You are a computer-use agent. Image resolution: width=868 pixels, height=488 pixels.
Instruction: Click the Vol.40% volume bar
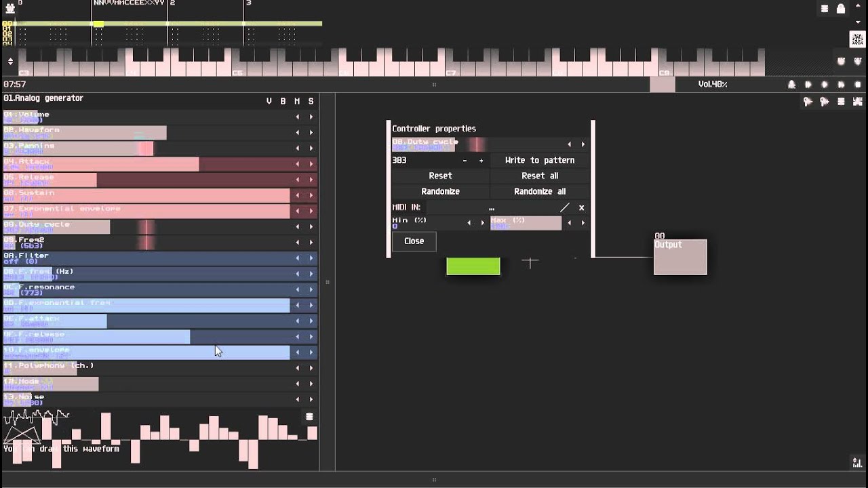click(713, 85)
